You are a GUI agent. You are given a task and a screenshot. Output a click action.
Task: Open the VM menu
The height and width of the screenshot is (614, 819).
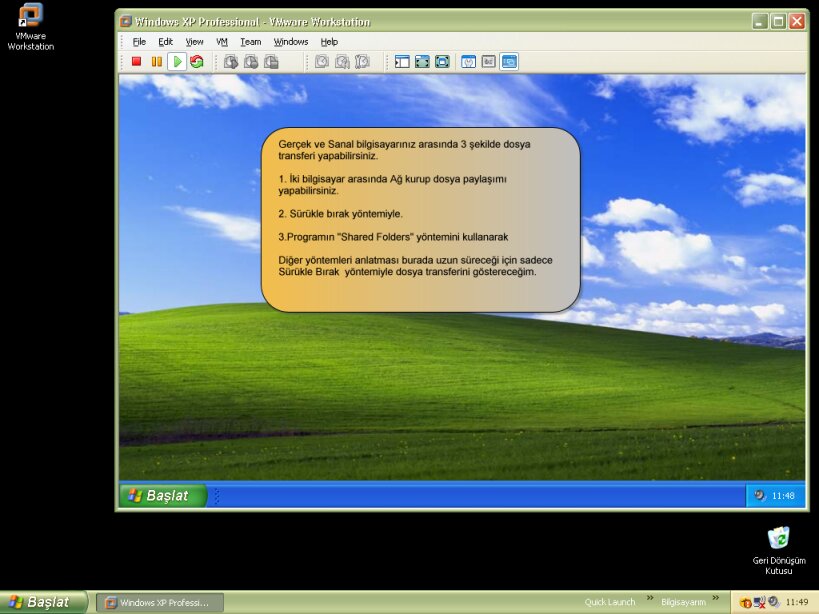tap(222, 42)
